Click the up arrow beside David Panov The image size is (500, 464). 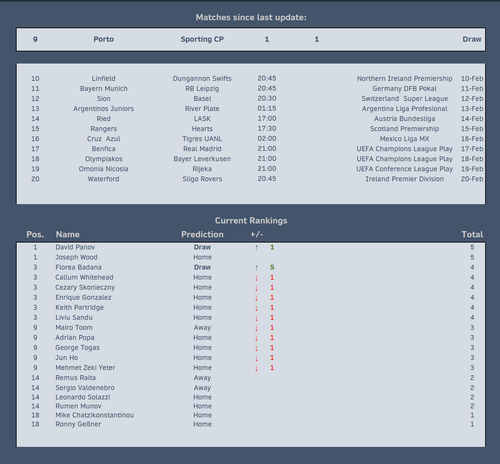256,248
